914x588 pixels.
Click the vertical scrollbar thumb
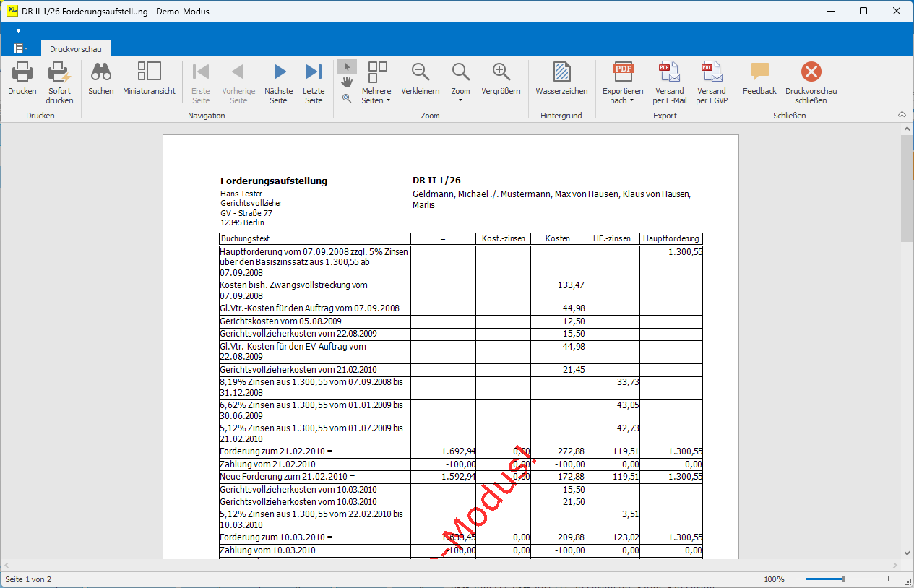[x=907, y=188]
